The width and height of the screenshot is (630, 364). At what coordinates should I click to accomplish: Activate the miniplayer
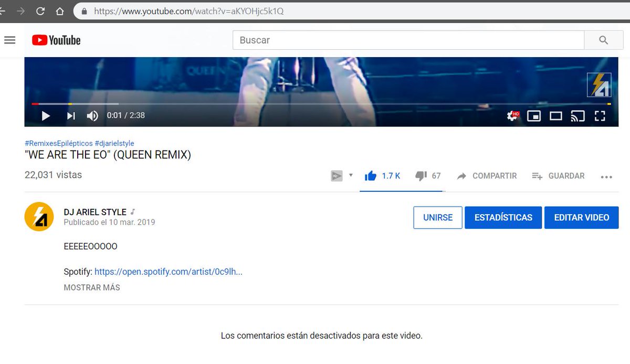(x=534, y=116)
